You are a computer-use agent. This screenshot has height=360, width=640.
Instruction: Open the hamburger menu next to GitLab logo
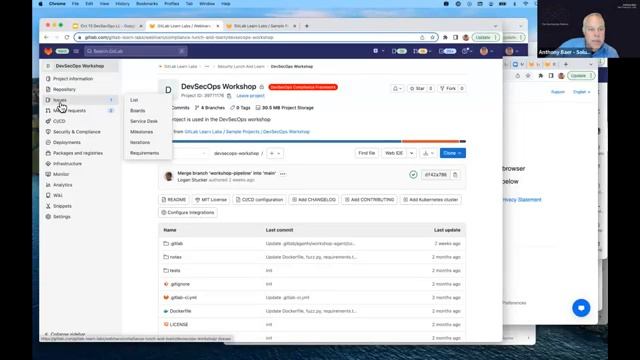[x=76, y=51]
